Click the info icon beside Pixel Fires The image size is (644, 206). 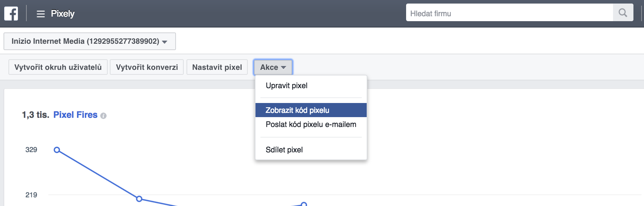(x=103, y=116)
